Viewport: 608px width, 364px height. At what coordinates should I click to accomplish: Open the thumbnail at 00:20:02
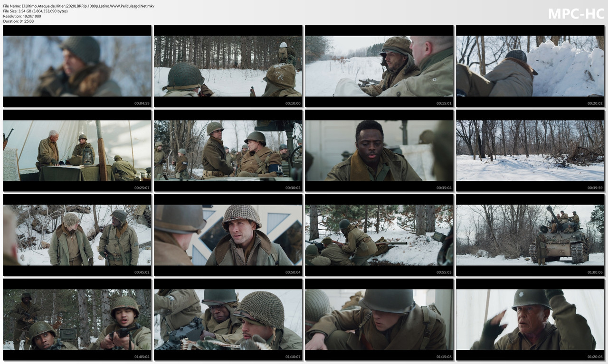530,66
